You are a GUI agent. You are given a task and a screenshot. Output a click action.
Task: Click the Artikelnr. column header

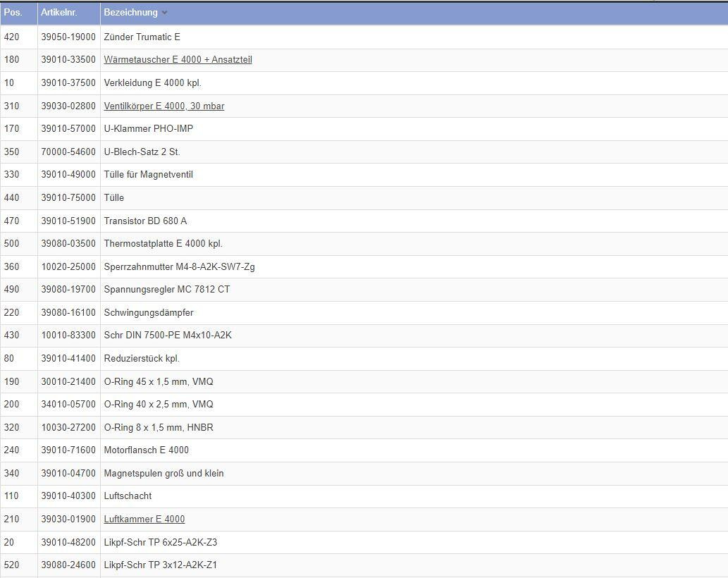[58, 13]
